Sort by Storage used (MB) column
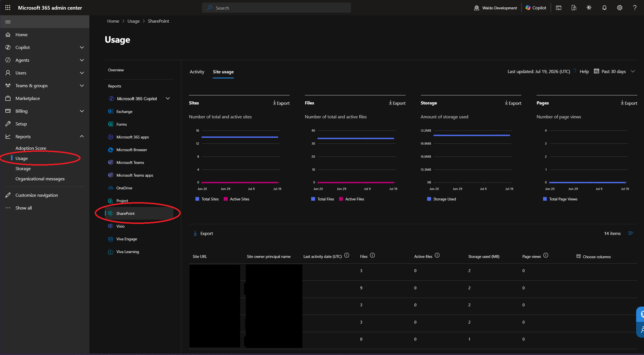This screenshot has width=644, height=355. pos(484,256)
